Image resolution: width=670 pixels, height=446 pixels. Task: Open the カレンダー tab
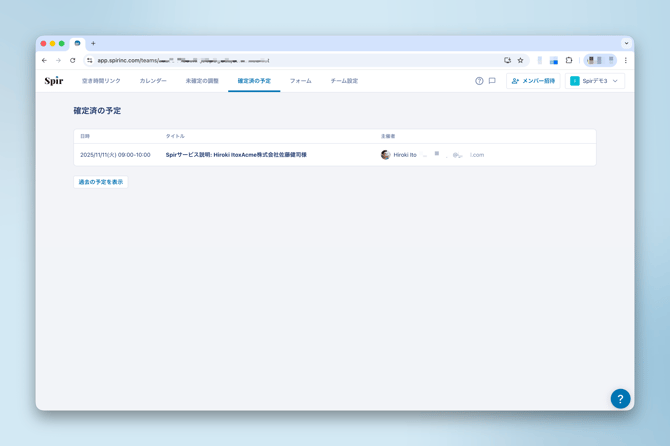tap(153, 81)
